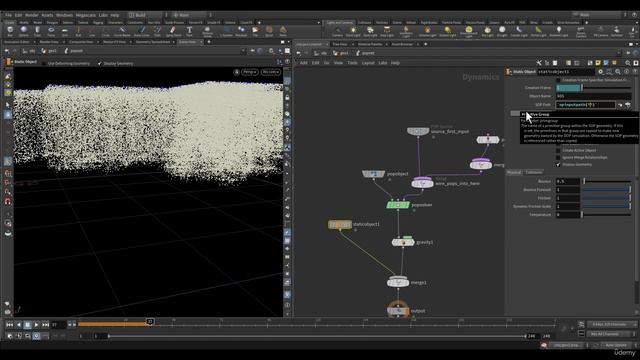Open the Layout menu in network editor
The width and height of the screenshot is (640, 360).
pyautogui.click(x=368, y=63)
